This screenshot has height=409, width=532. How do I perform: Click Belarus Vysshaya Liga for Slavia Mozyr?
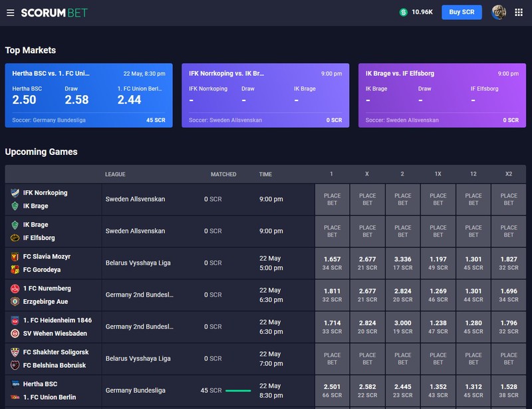tap(138, 263)
